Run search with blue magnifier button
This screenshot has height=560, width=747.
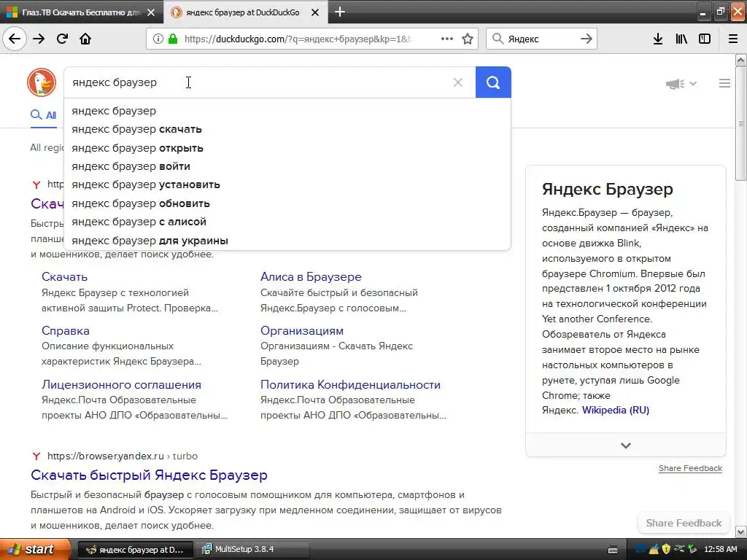click(x=493, y=82)
